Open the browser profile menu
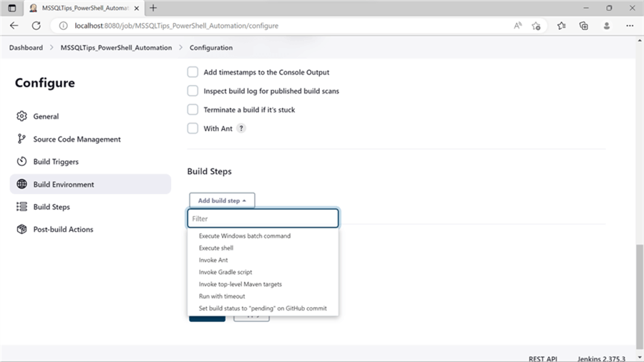 pos(607,26)
